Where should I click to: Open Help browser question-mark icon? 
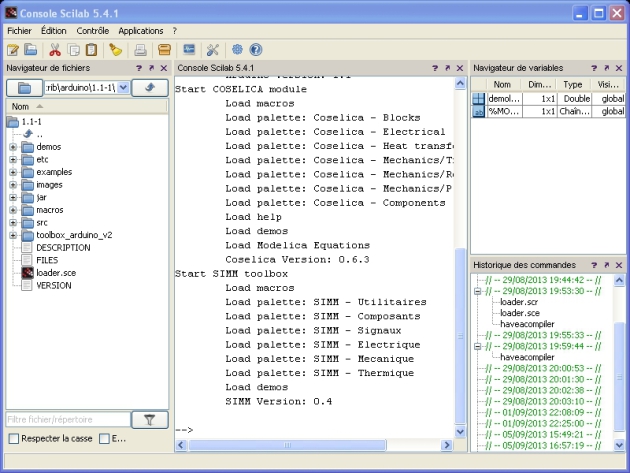[256, 50]
